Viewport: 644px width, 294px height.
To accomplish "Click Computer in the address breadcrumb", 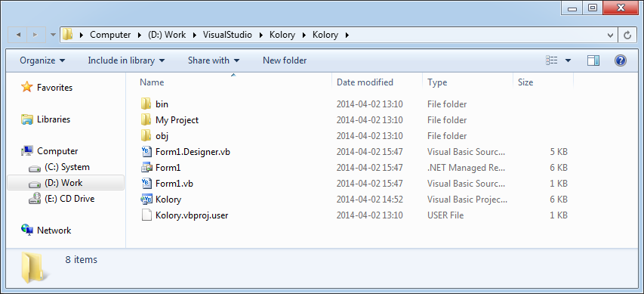I will [110, 35].
